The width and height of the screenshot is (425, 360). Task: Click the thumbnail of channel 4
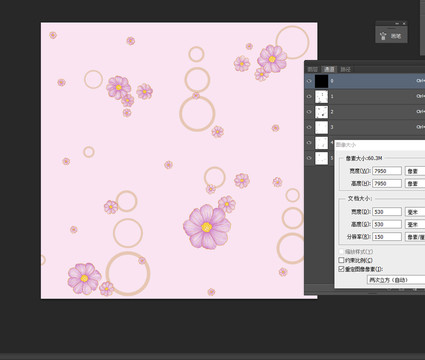pos(322,142)
